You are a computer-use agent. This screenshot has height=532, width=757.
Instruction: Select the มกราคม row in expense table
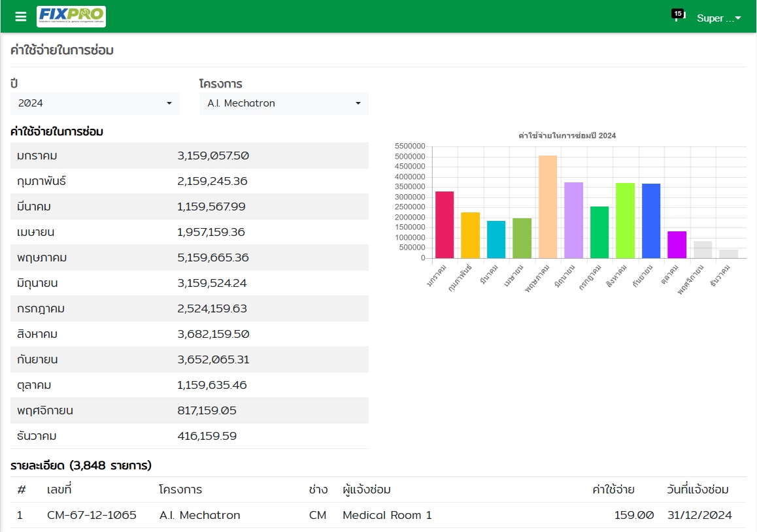pos(189,156)
